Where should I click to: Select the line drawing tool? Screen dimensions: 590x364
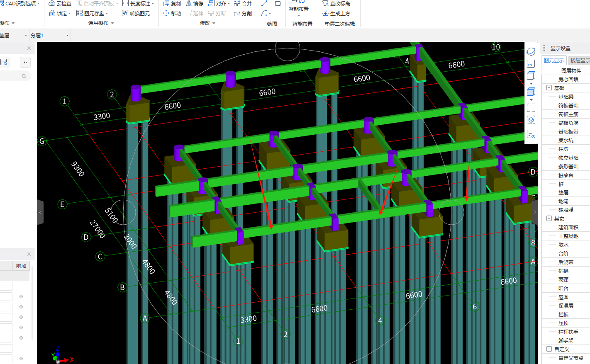click(264, 3)
